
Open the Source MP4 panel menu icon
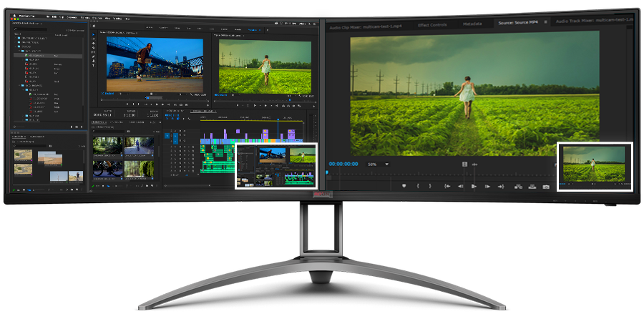[x=545, y=23]
